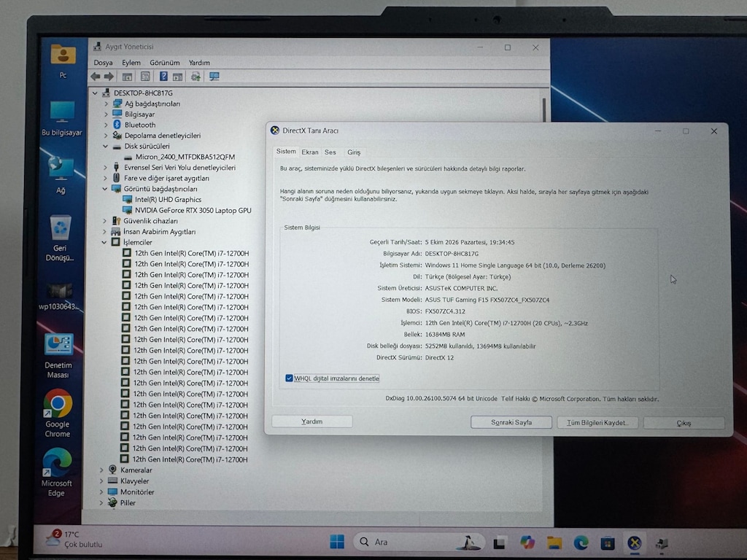Select the Sistem tab
This screenshot has width=747, height=560.
point(286,152)
